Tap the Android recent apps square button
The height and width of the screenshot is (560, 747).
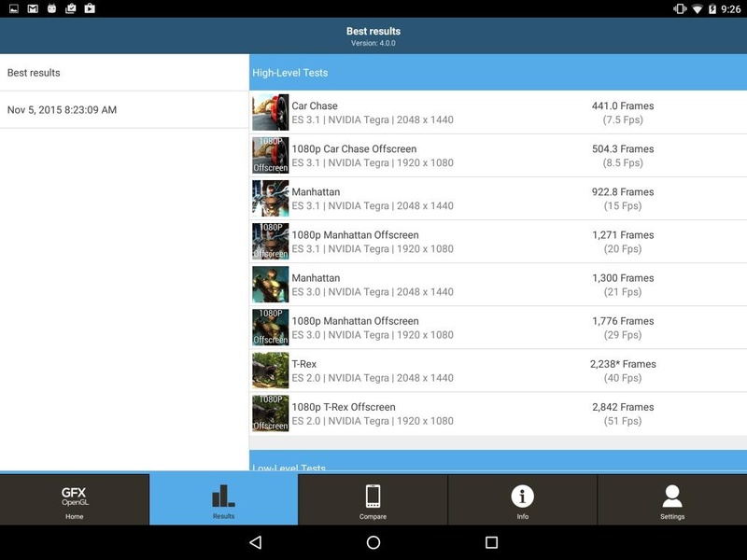click(491, 542)
